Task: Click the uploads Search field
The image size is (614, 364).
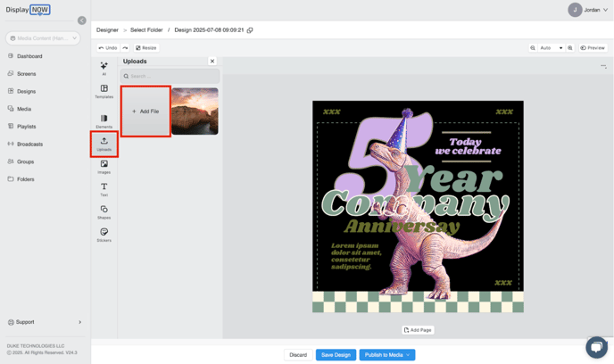Action: point(170,76)
